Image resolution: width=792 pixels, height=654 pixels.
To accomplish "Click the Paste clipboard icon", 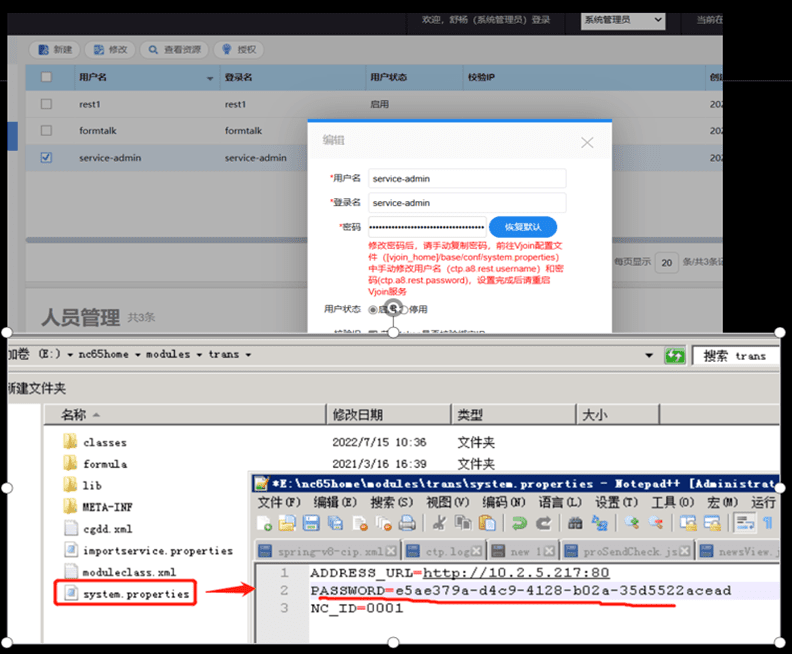I will pos(487,523).
